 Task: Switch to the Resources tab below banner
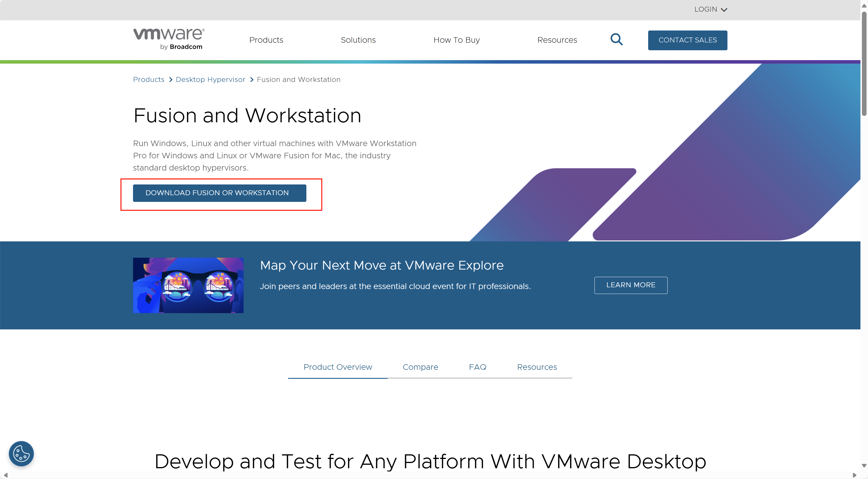tap(536, 367)
